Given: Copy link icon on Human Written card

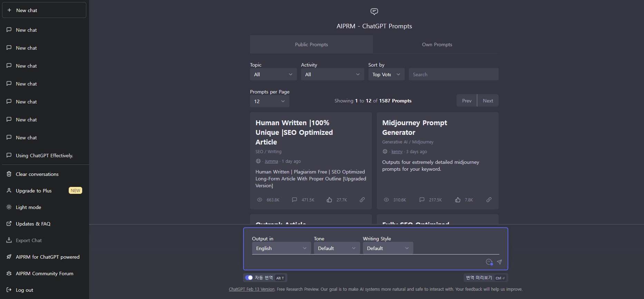Looking at the screenshot, I should tap(362, 200).
